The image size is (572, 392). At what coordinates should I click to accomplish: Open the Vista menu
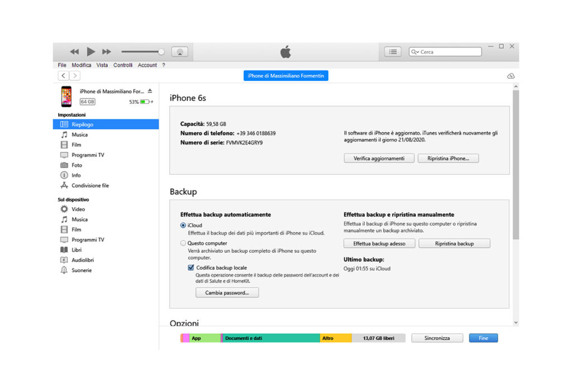tap(102, 65)
